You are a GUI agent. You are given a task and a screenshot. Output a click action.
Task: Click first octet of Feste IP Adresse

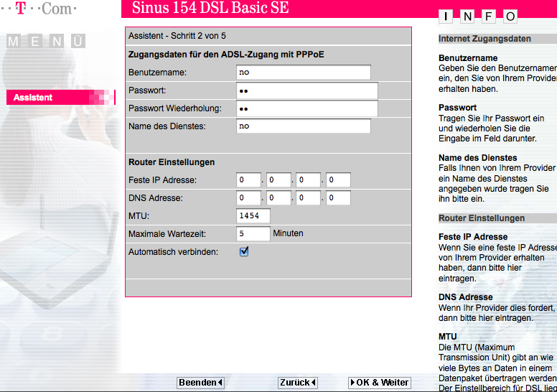(248, 179)
